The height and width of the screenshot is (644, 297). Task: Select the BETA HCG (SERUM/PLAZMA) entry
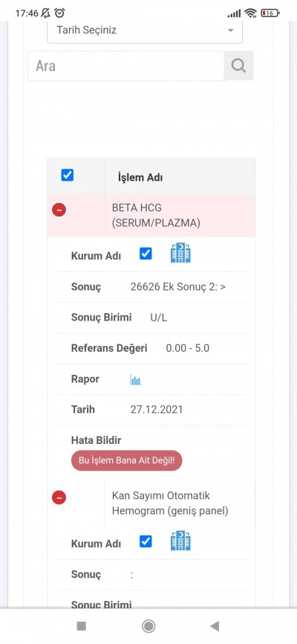tap(156, 215)
